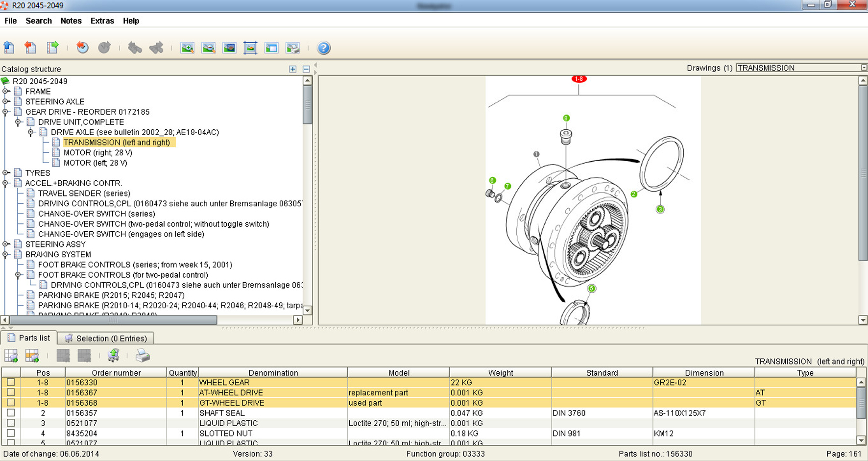Zoom in on the drawing
Viewport: 868px width, 461px height.
point(187,48)
